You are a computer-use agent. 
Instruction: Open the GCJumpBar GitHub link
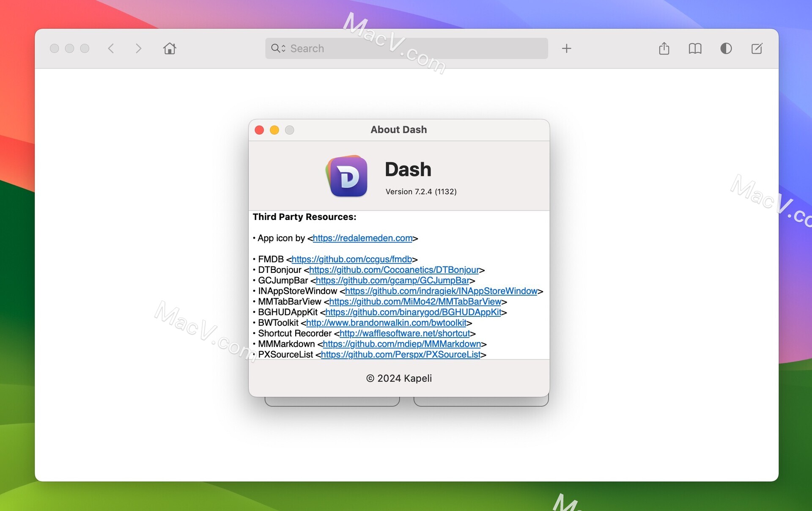(392, 280)
